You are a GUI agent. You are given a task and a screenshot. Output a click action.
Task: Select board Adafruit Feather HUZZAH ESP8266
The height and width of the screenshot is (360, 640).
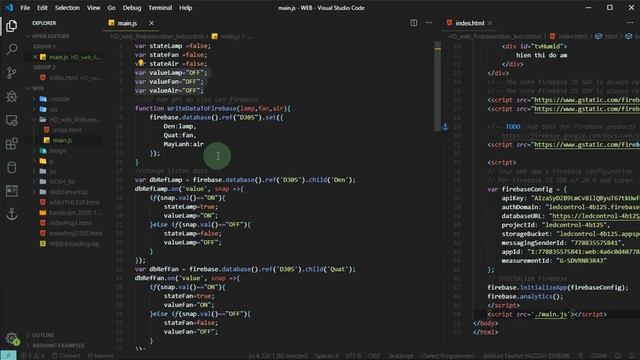coord(527,356)
